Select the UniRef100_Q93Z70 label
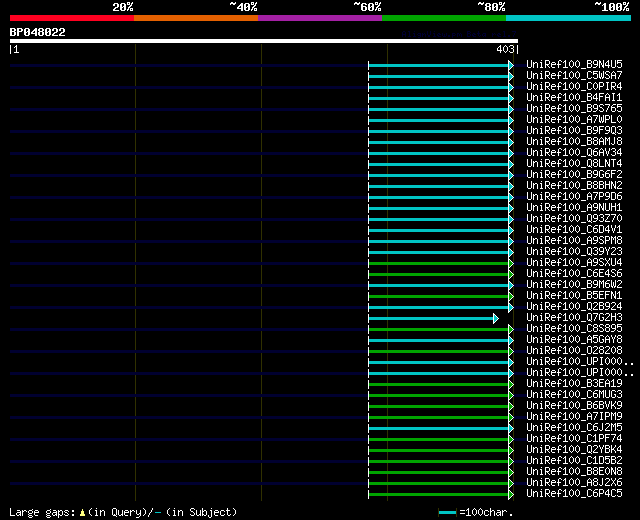This screenshot has height=520, width=640. coord(574,218)
